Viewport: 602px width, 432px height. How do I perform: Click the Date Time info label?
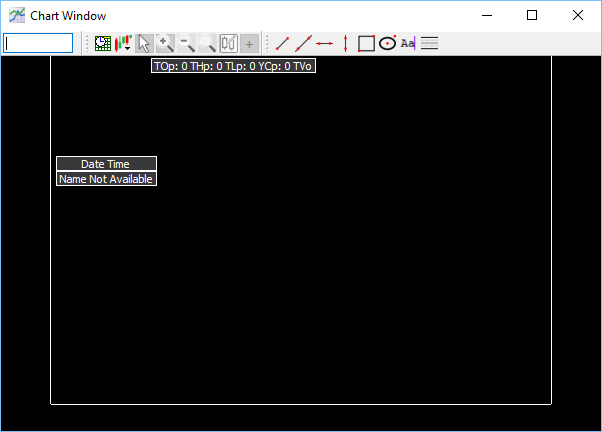106,164
